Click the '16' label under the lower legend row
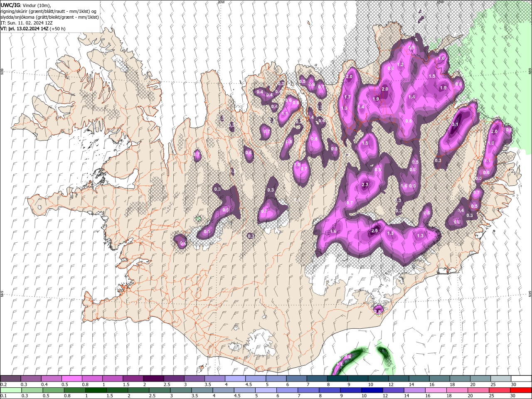The width and height of the screenshot is (532, 399). coord(428,396)
